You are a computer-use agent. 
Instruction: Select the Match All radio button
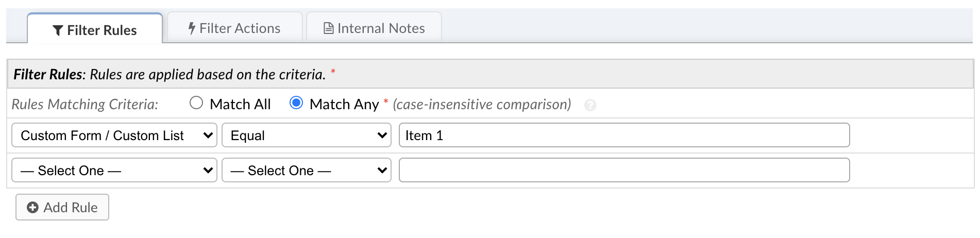[196, 103]
